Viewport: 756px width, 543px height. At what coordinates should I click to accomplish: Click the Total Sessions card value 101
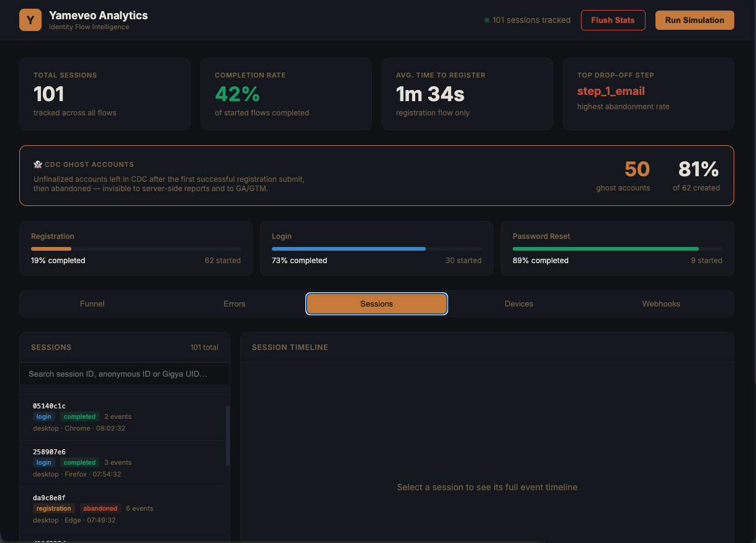(49, 94)
